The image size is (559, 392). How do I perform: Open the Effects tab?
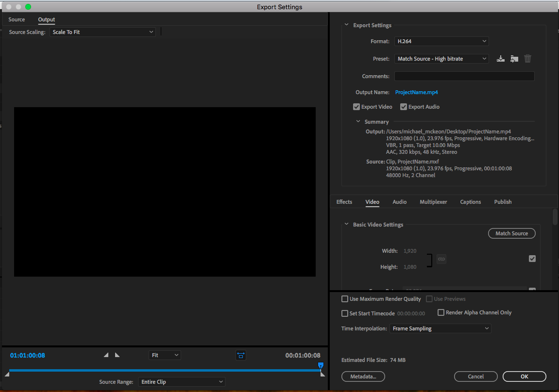[344, 202]
